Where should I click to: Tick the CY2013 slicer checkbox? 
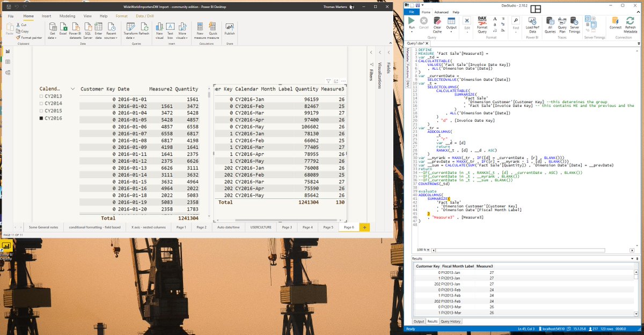click(x=42, y=96)
